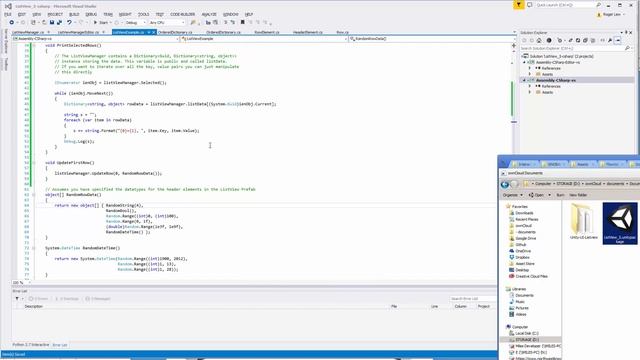Viewport: 640px width, 360px height.
Task: Click the Undo toolbar icon
Action: (69, 22)
